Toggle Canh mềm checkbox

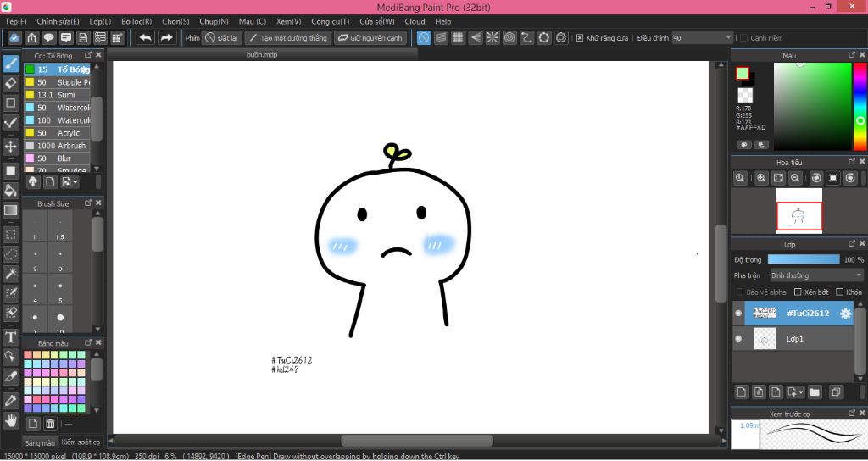(743, 38)
